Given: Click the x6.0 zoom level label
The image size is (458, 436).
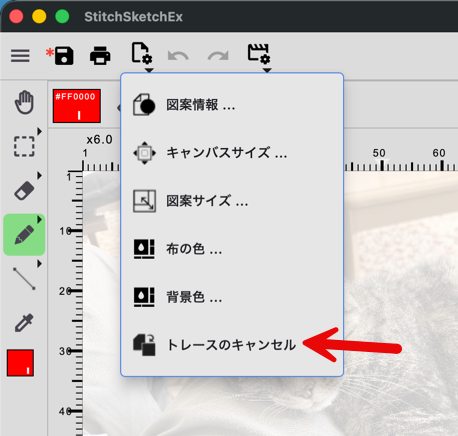Looking at the screenshot, I should tap(99, 139).
